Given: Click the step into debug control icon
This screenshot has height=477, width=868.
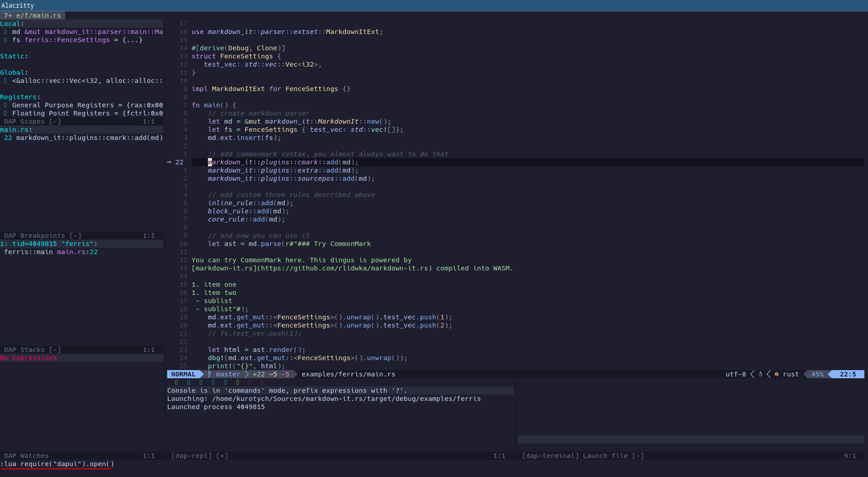Looking at the screenshot, I should coord(189,382).
